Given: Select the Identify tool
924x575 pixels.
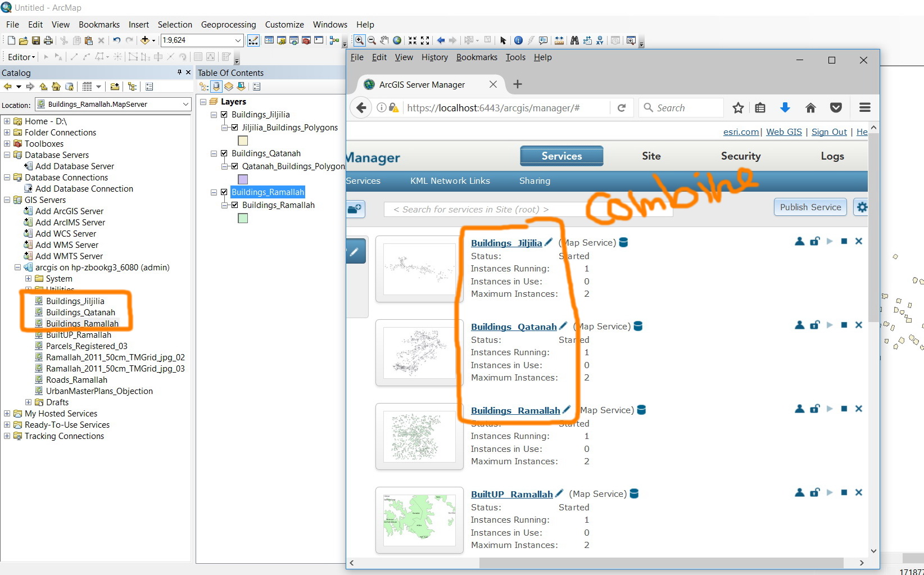Looking at the screenshot, I should coord(518,40).
